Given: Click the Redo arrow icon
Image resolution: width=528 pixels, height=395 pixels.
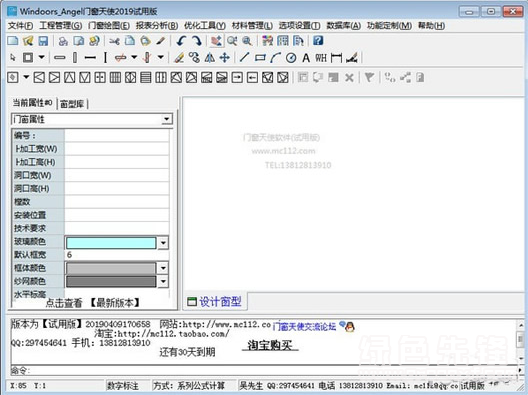Looking at the screenshot, I should coord(196,41).
